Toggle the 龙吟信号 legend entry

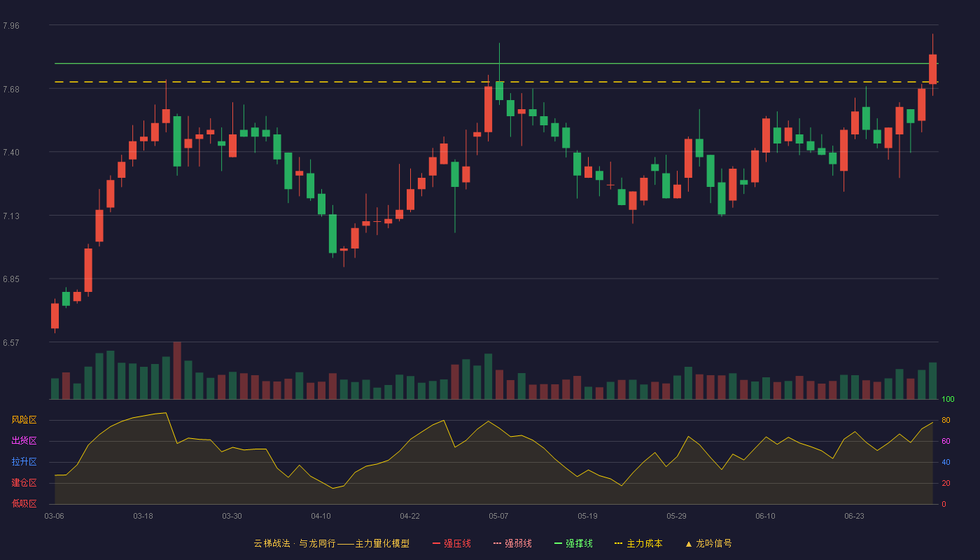[x=708, y=543]
